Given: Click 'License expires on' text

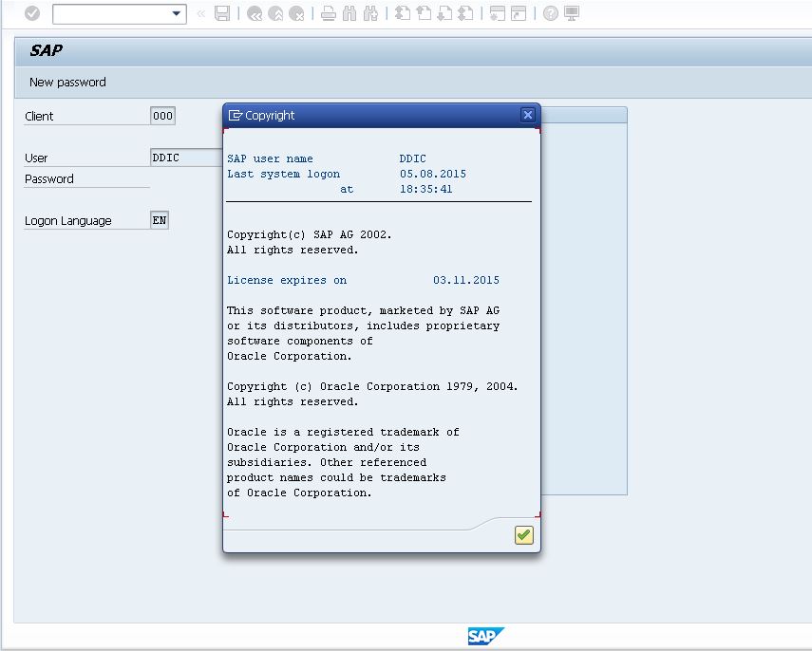Looking at the screenshot, I should (x=287, y=280).
